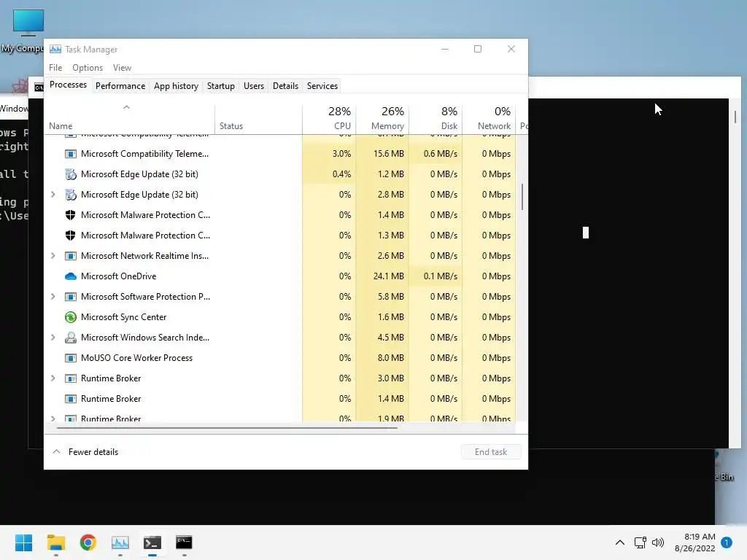Switch to the Details tab
This screenshot has height=560, width=747.
click(x=285, y=86)
